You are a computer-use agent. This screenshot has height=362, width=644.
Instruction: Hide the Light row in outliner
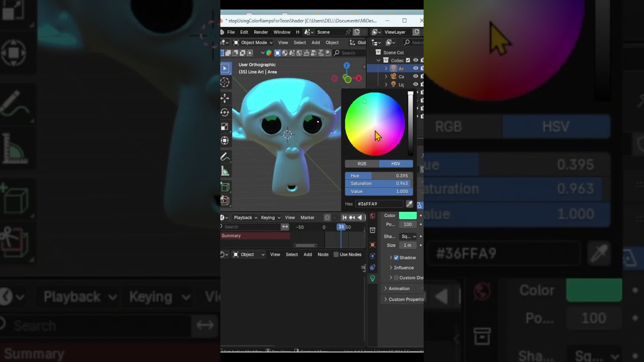pos(416,84)
